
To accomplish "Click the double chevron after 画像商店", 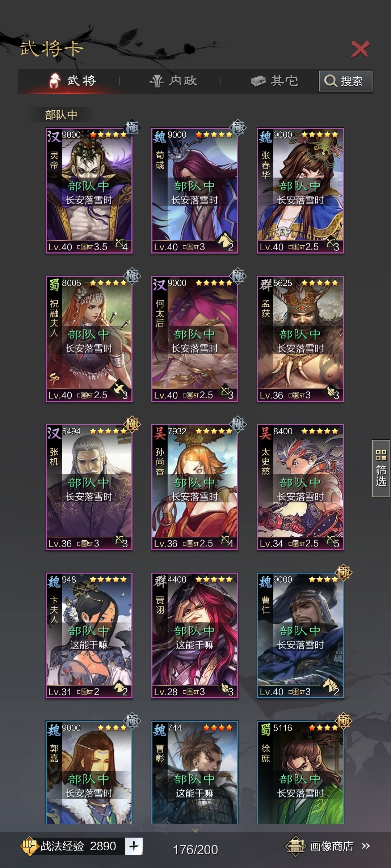I will (x=366, y=846).
